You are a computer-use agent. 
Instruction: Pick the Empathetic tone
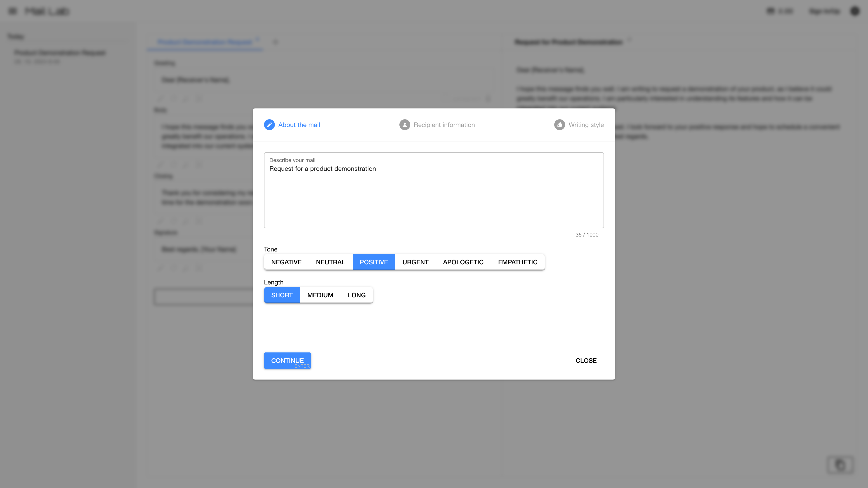(x=517, y=262)
